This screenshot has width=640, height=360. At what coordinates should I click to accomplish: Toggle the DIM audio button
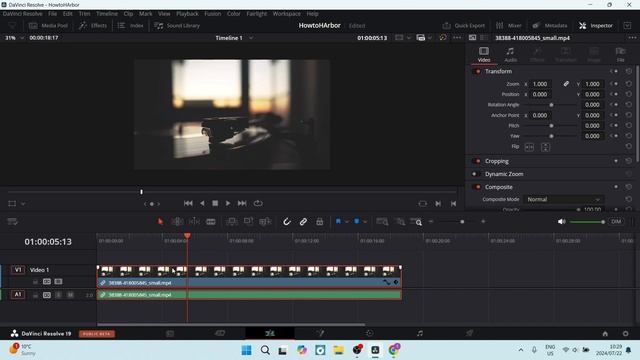coord(616,222)
